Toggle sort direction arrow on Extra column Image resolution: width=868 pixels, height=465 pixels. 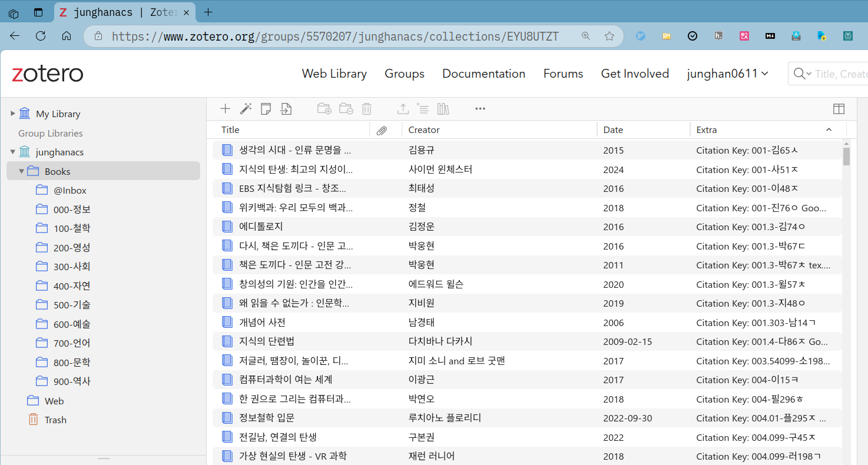829,130
